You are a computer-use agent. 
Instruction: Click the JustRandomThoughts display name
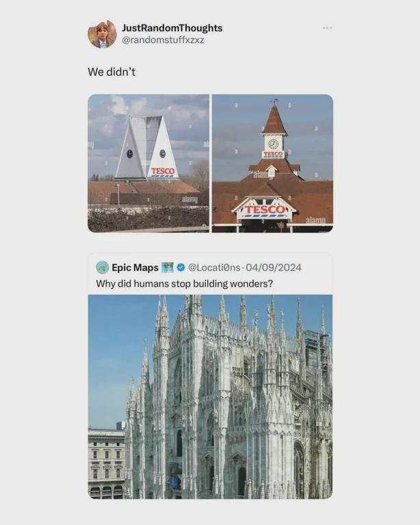tap(172, 28)
